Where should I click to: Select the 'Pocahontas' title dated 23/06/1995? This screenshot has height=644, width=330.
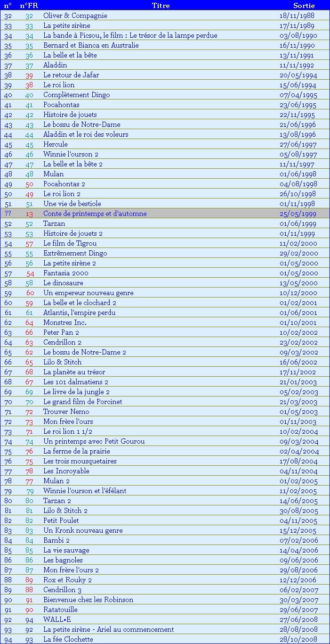click(x=61, y=105)
